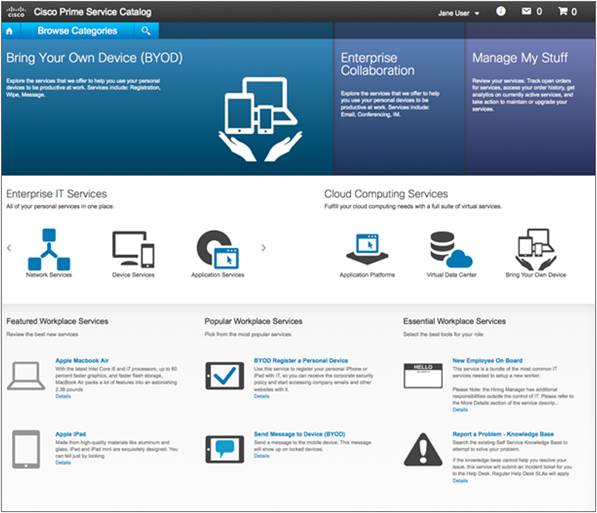Image resolution: width=597 pixels, height=513 pixels.
Task: Click the New Employee HELLO badge icon
Action: [x=423, y=376]
